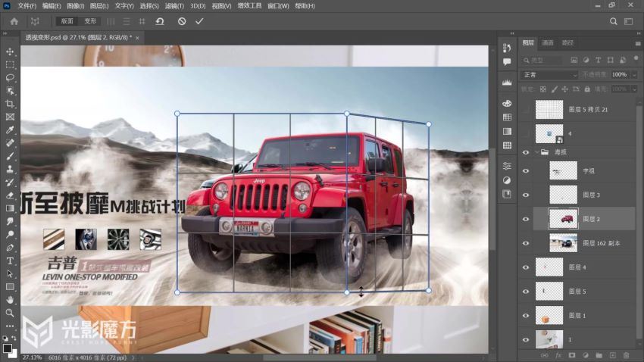This screenshot has height=362, width=644.
Task: Click the Layers panel vertical scrollbar
Action: click(639, 222)
